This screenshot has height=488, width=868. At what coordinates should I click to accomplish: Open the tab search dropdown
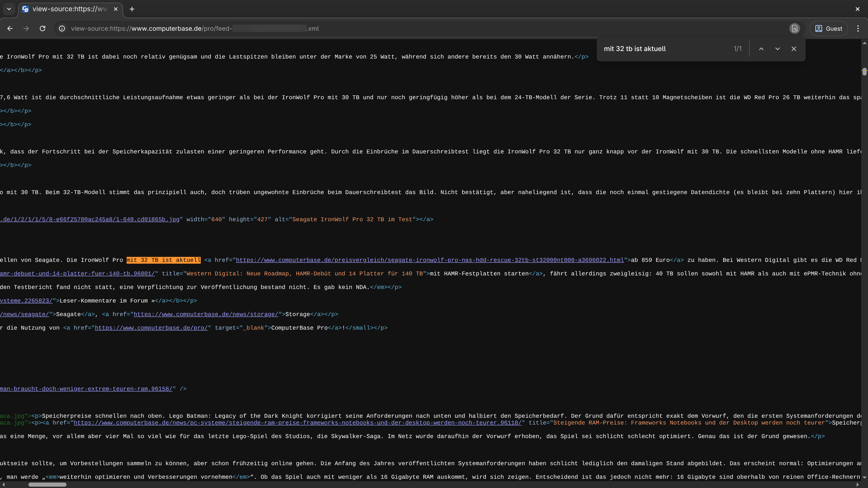(9, 9)
